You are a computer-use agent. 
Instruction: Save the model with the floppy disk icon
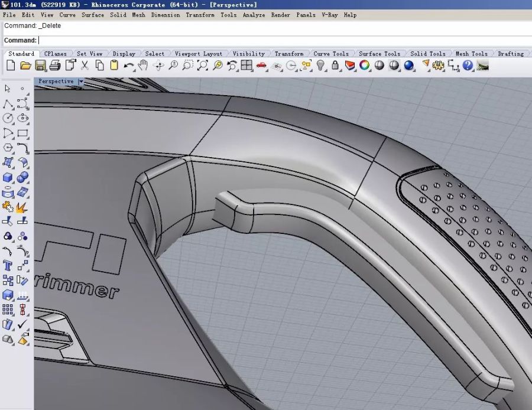coord(40,66)
